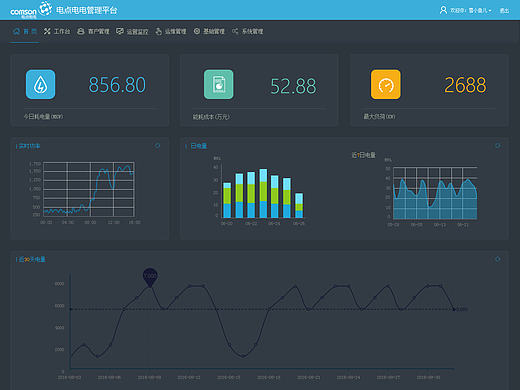Viewport: 520px width, 390px height.
Task: Open the 首页 home tab
Action: (25, 31)
